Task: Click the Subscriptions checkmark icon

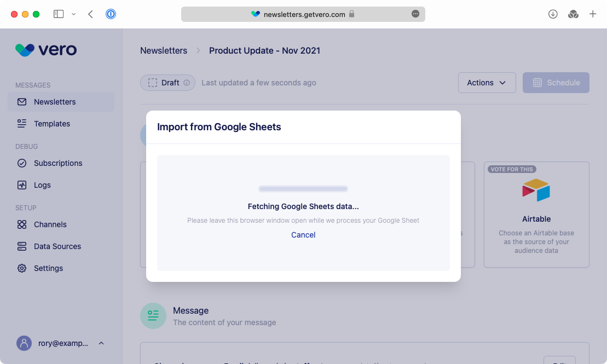Action: click(22, 163)
